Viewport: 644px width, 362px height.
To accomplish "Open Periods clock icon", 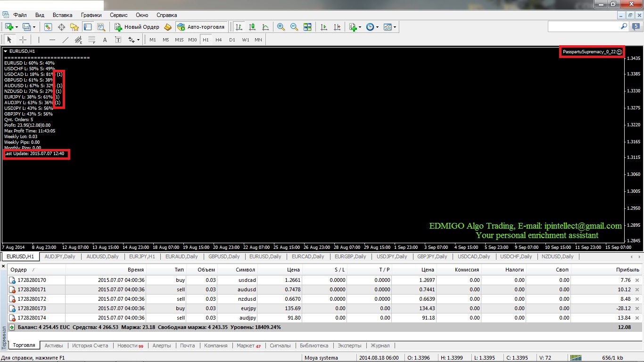I will click(370, 27).
